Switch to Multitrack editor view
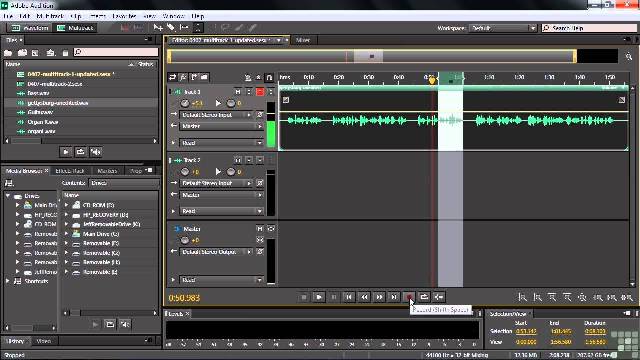The image size is (640, 360). tap(76, 28)
